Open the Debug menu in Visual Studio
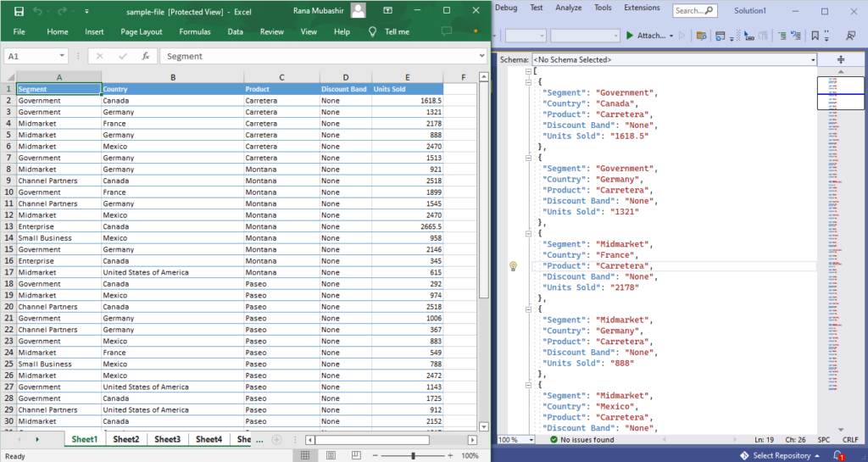The image size is (868, 462). pos(506,8)
